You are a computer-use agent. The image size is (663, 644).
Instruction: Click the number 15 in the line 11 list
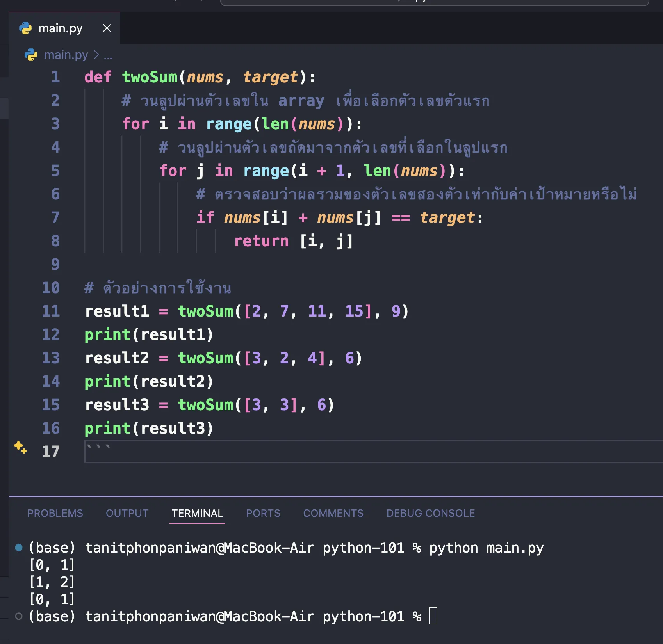(x=355, y=311)
